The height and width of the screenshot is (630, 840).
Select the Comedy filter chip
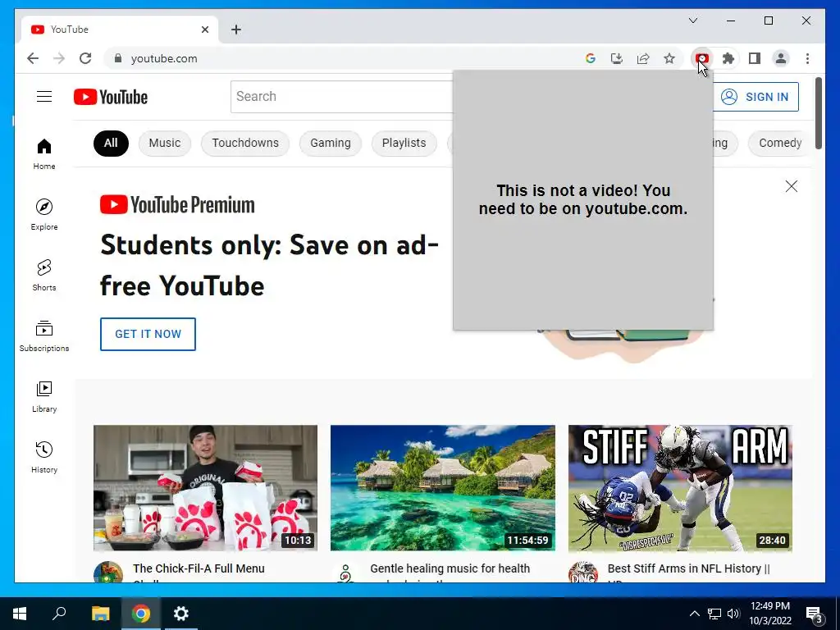coord(780,143)
